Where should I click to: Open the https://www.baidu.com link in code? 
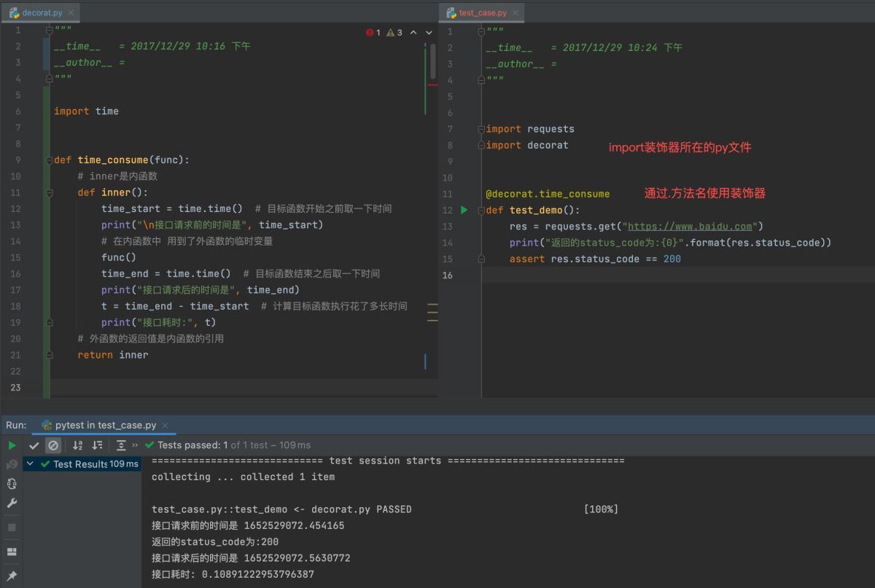click(689, 227)
